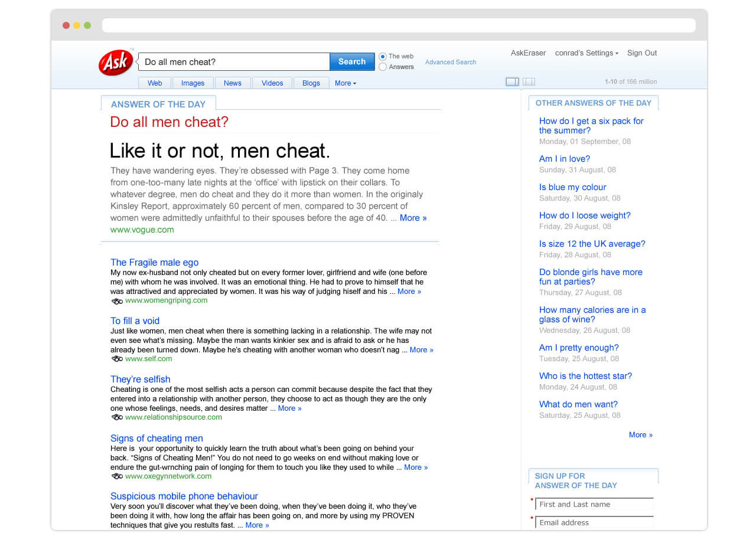Select OTHER ANSWERS OF THE DAY header
Viewport: 756px width, 543px height.
point(593,103)
